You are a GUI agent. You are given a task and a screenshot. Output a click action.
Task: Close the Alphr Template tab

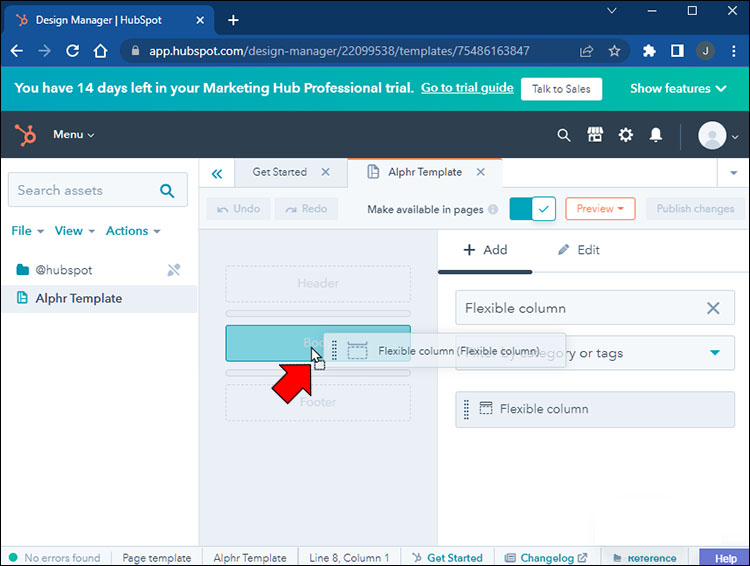(x=481, y=172)
